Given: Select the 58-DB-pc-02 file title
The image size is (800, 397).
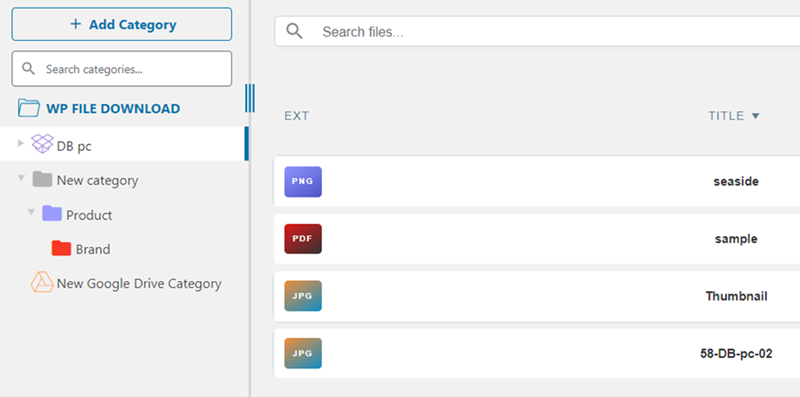Looking at the screenshot, I should [x=736, y=353].
